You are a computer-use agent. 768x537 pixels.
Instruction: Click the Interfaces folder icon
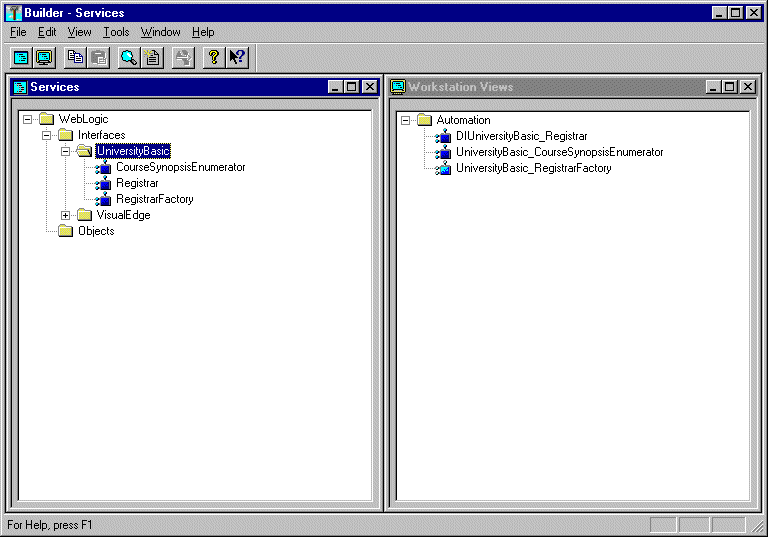[66, 135]
